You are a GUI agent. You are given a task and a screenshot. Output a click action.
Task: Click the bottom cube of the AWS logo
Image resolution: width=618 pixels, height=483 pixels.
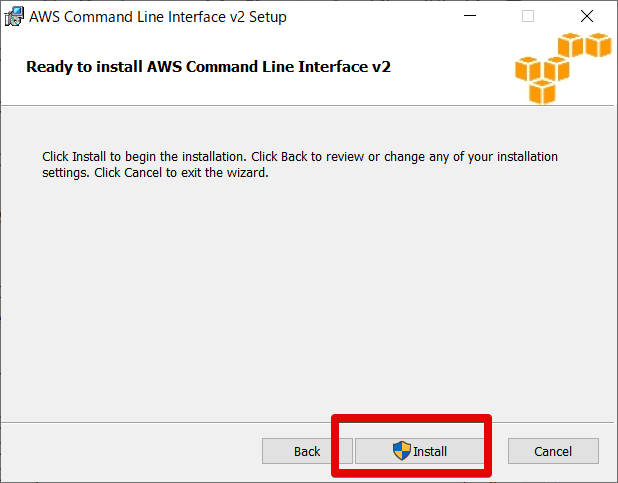[x=542, y=92]
